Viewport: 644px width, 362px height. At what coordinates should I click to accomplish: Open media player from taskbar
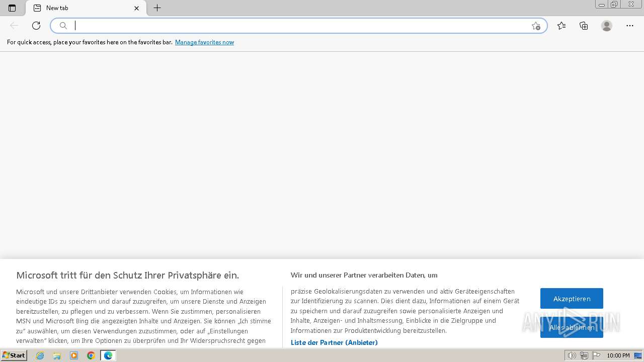[74, 355]
